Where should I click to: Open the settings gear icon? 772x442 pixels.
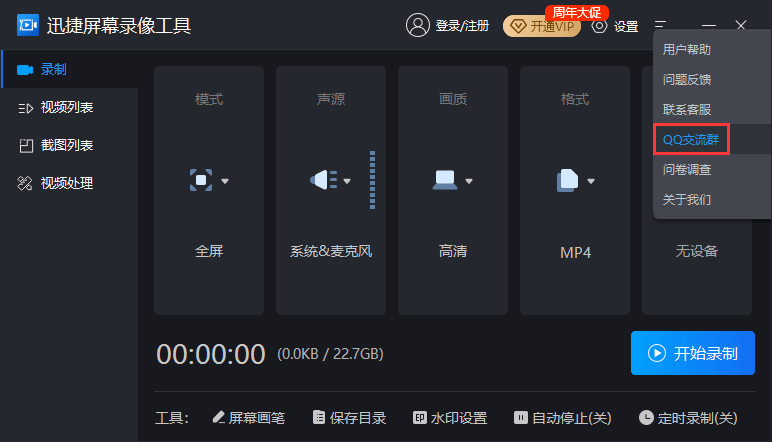pos(600,26)
